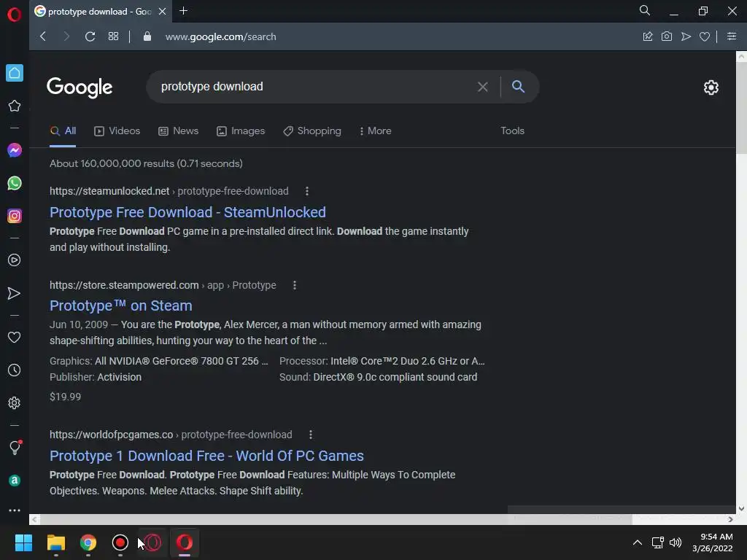The image size is (747, 560).
Task: Expand the More search categories
Action: (x=376, y=131)
